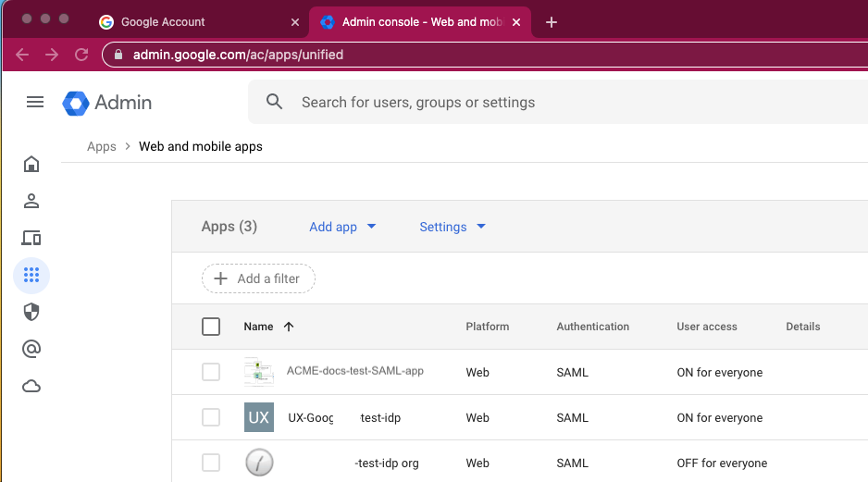Screen dimensions: 868x482
Task: Click ON for everyone in UX row
Action: [720, 418]
